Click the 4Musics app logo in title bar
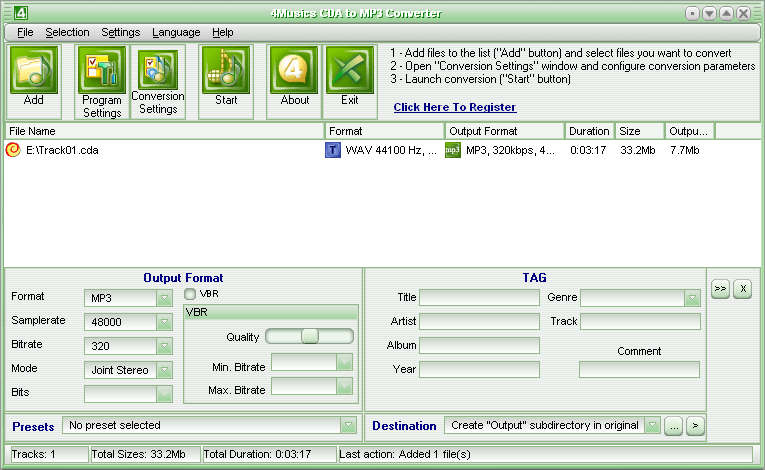 [20, 13]
